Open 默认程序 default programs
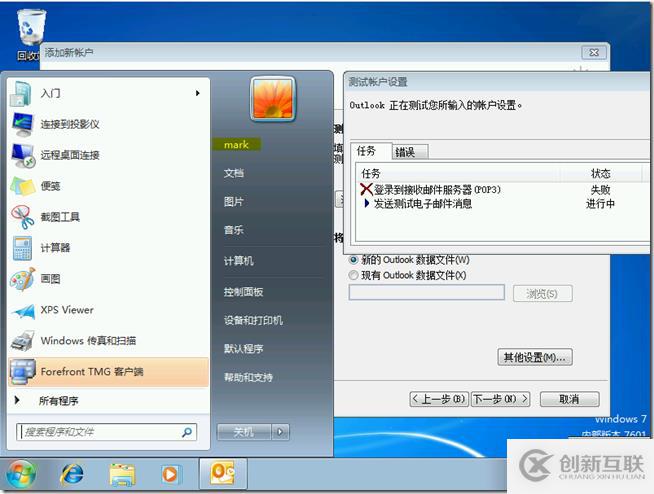Viewport: 654px width, 494px height. [x=243, y=348]
